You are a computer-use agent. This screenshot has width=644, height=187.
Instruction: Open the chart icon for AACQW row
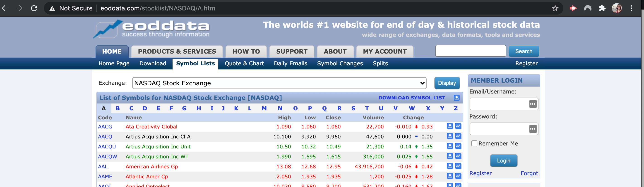458,156
